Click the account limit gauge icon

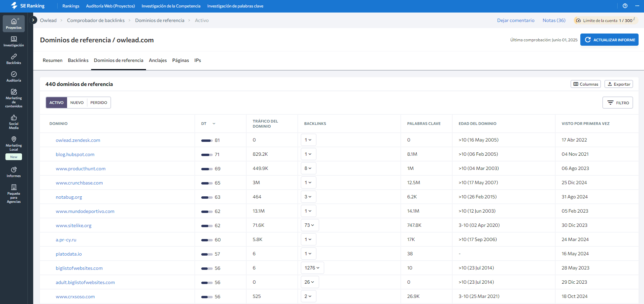tap(579, 20)
